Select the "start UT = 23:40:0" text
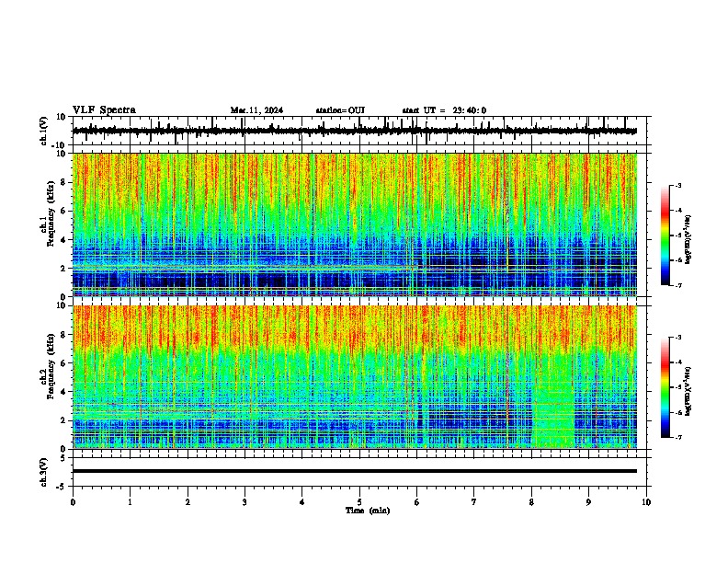The image size is (728, 563). 444,110
